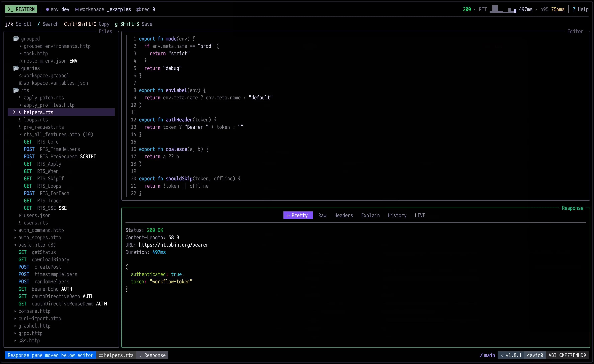
Task: Select GET RTS_Core request
Action: point(41,142)
